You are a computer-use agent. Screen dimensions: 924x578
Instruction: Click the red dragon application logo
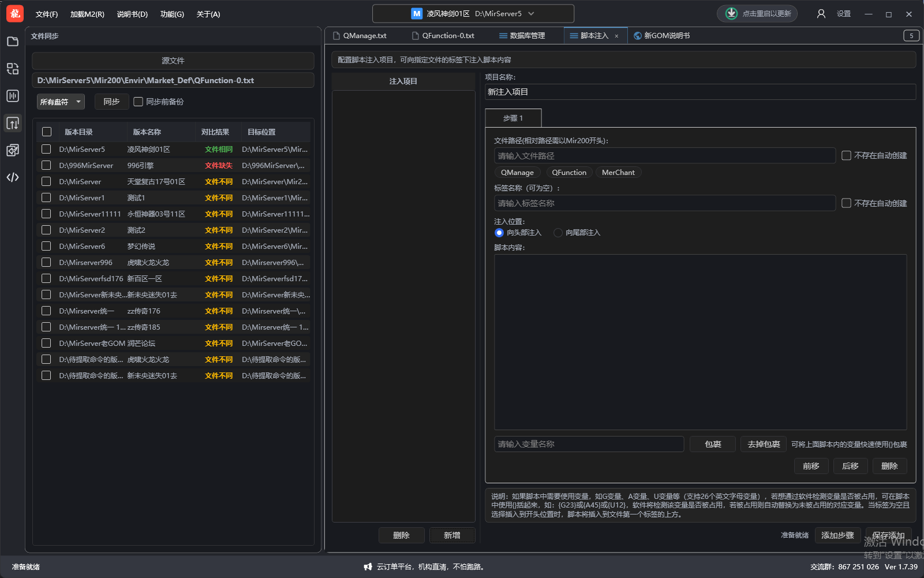point(15,14)
